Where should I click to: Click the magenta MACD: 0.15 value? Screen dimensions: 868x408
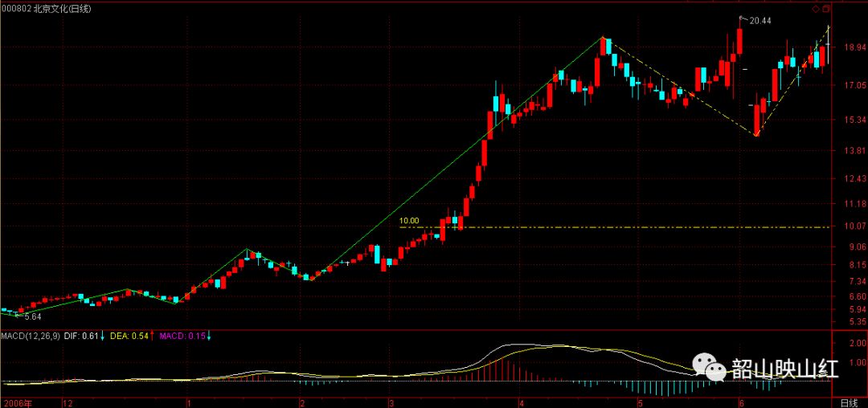point(182,337)
